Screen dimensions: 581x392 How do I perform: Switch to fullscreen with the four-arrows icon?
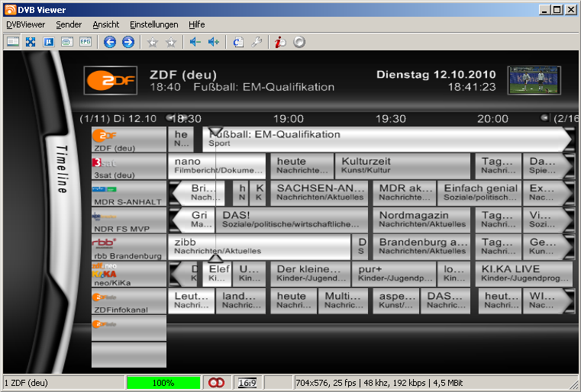click(31, 42)
